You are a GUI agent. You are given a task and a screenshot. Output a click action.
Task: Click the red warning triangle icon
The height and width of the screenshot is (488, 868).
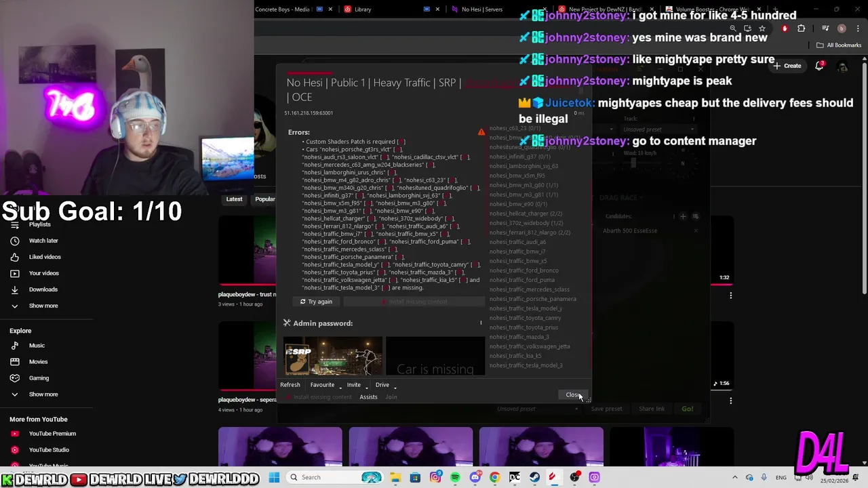coord(481,132)
